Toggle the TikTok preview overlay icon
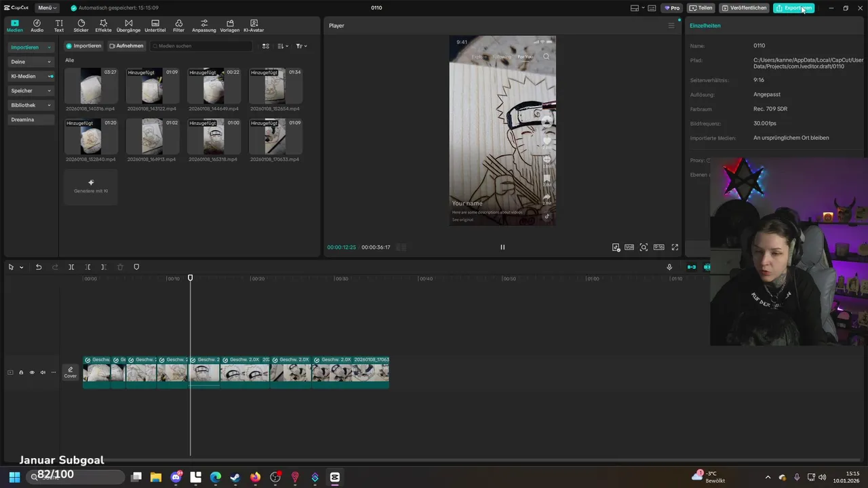868x488 pixels. tap(616, 247)
